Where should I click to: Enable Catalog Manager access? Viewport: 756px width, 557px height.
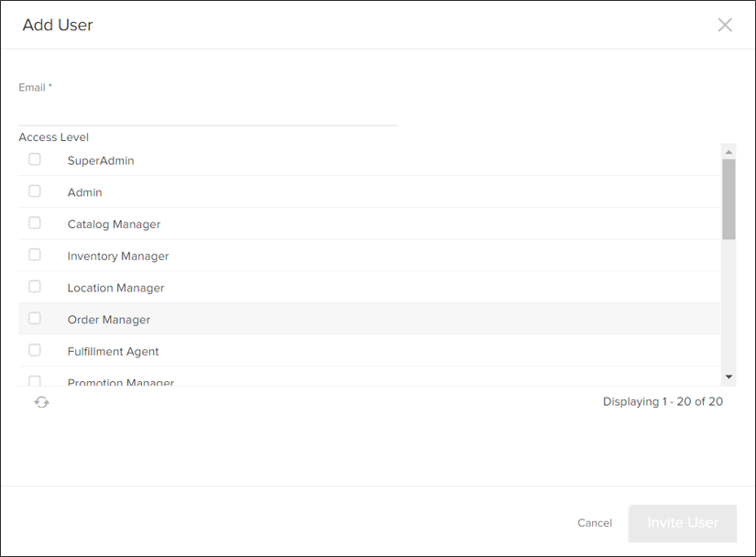34,222
